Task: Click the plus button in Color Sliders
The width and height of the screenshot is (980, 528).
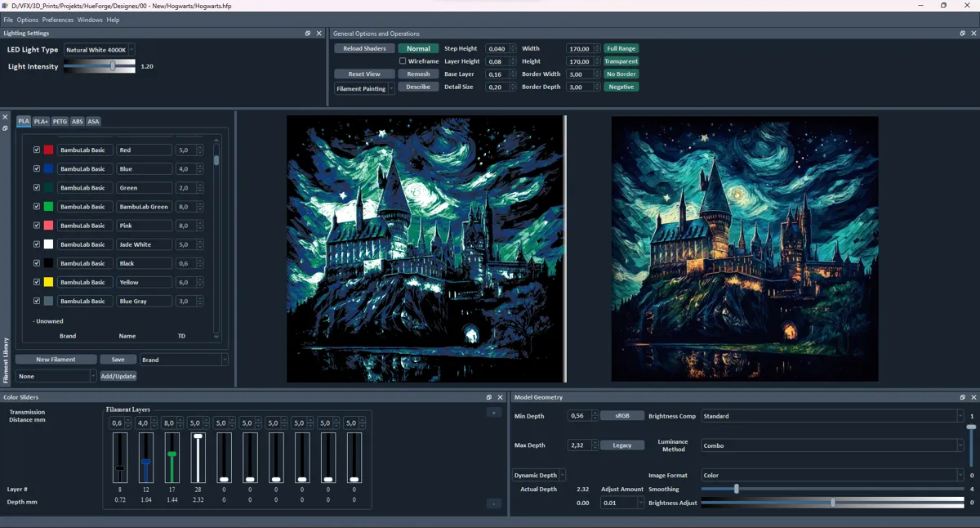Action: coord(494,413)
